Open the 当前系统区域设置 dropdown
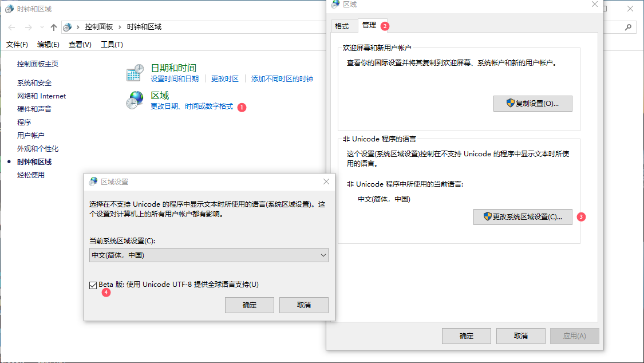The image size is (644, 363). [x=209, y=255]
